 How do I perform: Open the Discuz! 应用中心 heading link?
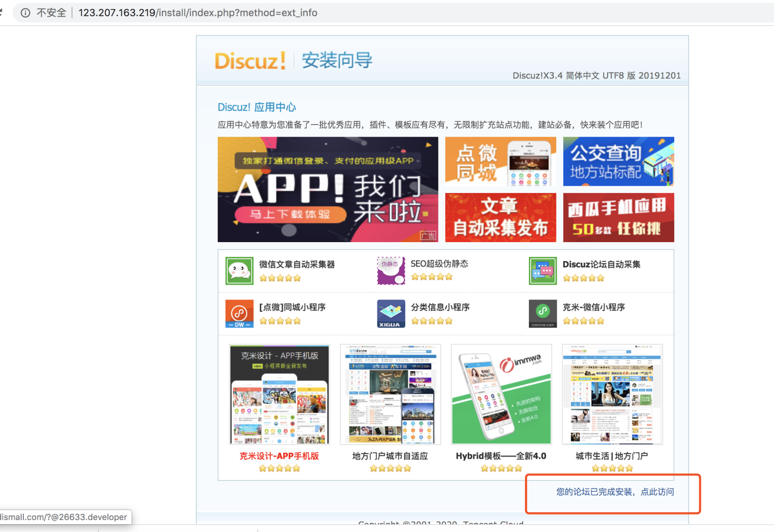pos(257,107)
